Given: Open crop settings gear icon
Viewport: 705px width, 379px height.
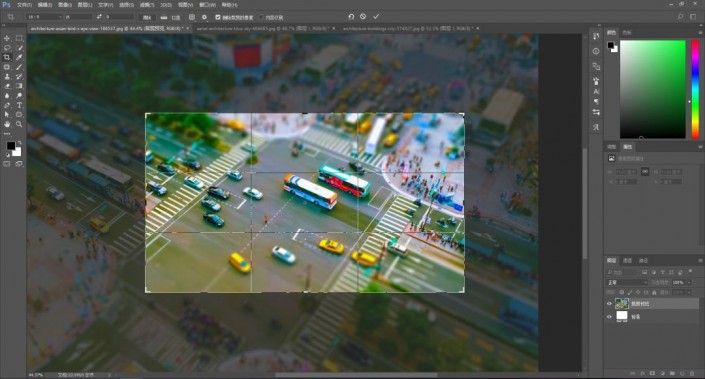Looking at the screenshot, I should pos(204,17).
